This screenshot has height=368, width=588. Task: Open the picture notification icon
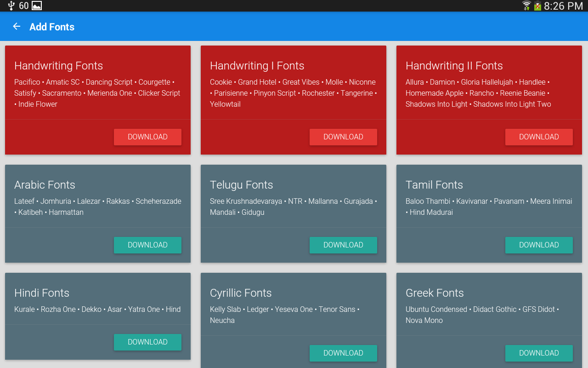tap(37, 6)
